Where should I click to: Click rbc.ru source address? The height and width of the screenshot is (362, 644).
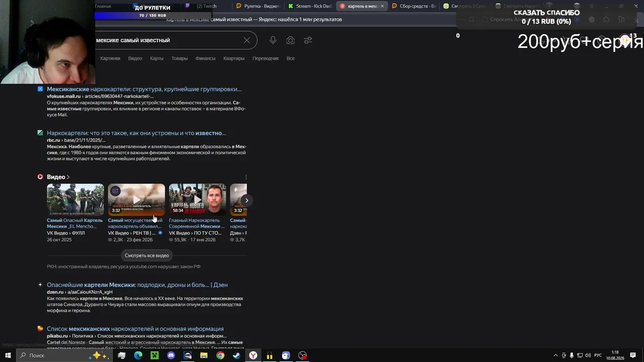[x=53, y=140]
